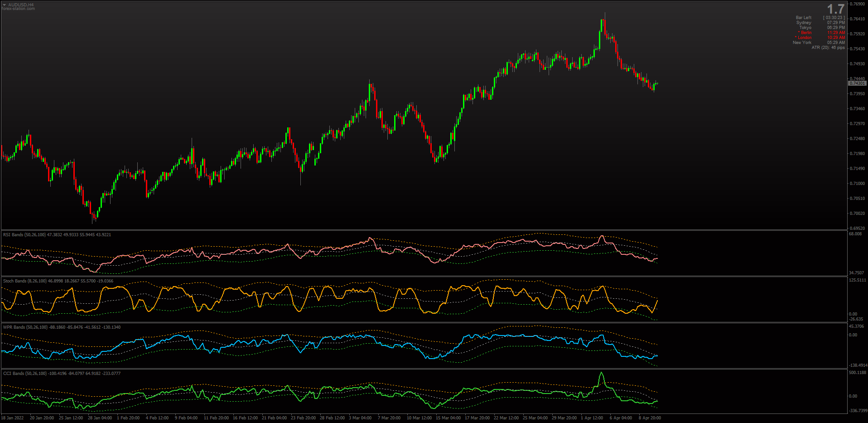868x423 pixels.
Task: Click the ATR (20): 46 pips readout
Action: [828, 48]
